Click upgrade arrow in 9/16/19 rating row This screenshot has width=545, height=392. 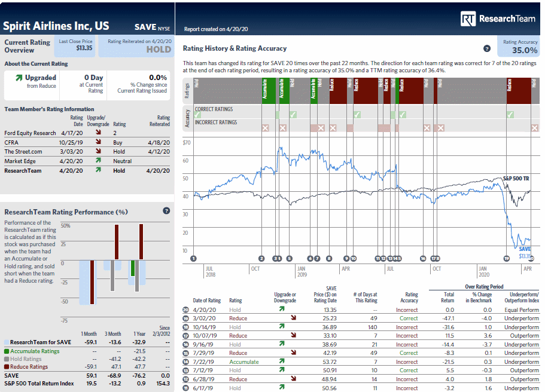point(282,344)
